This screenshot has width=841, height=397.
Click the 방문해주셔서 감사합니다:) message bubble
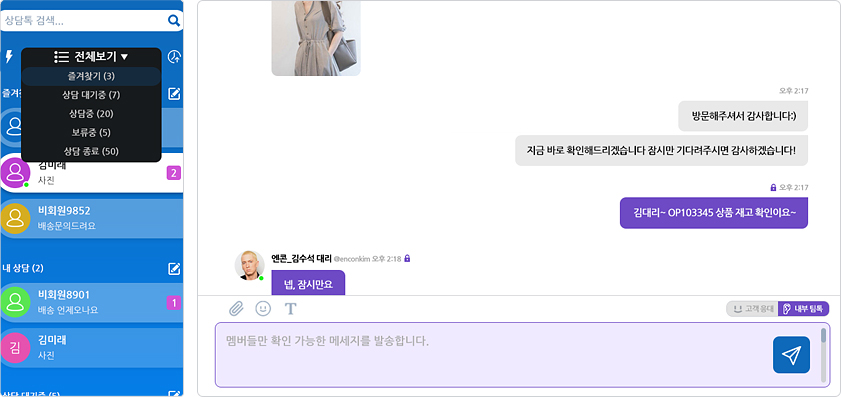743,116
